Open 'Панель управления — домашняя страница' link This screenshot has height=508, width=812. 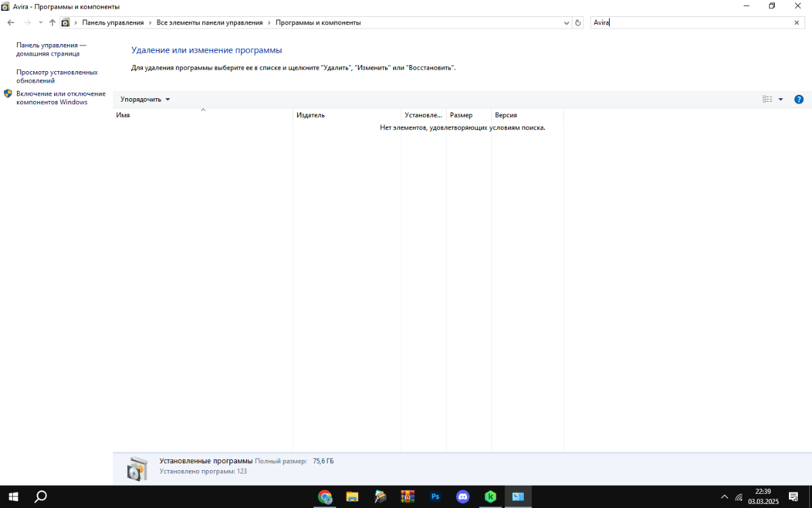(x=51, y=49)
